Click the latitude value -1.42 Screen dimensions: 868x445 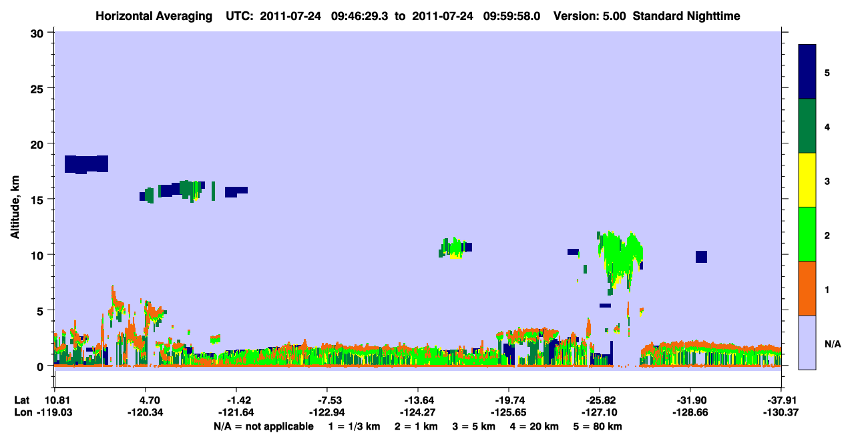coord(236,400)
